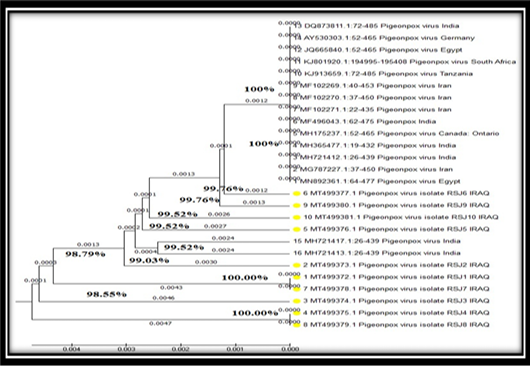530x366 pixels.
Task: Click the 0.002 scale axis tick label
Action: [x=181, y=349]
